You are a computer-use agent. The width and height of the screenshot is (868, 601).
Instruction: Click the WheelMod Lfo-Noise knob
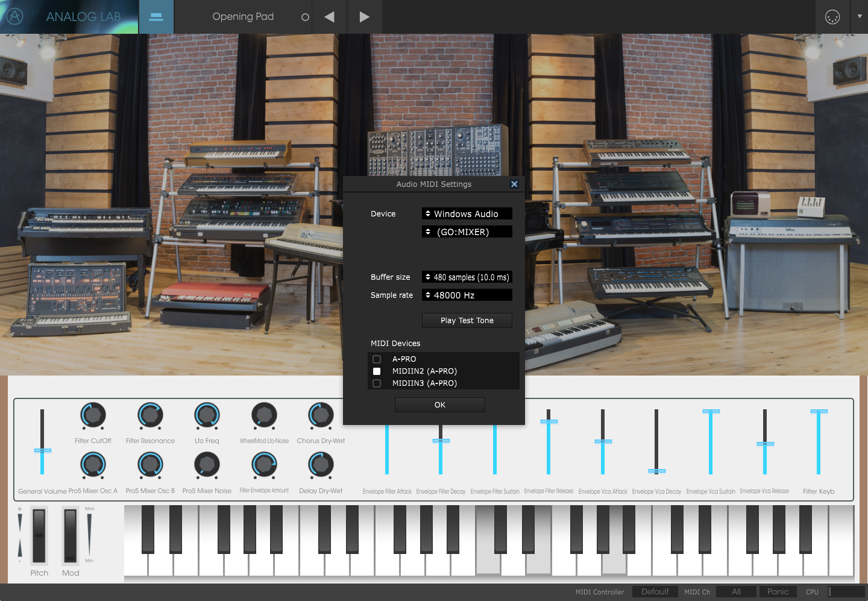click(x=264, y=415)
